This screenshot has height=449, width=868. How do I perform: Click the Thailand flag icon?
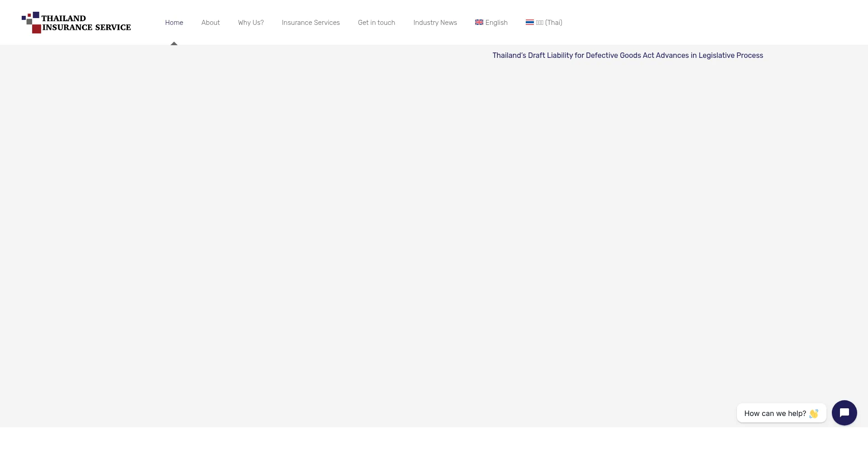coord(530,22)
